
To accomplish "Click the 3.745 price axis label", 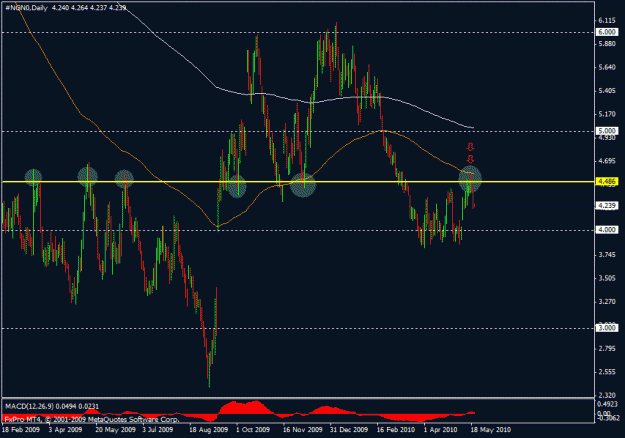I will 607,255.
